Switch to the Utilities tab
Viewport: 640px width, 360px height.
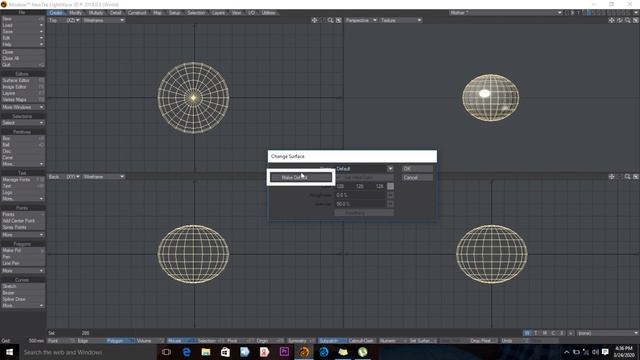269,13
